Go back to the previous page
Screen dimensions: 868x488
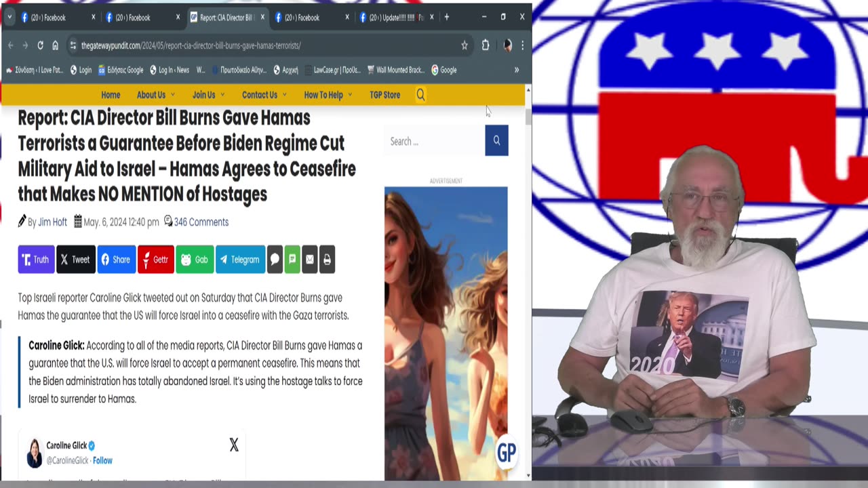coord(10,45)
